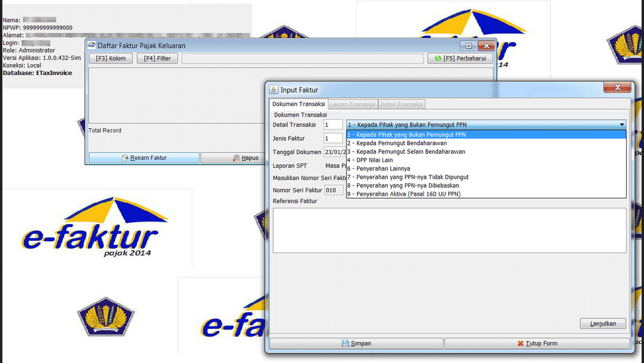This screenshot has height=363, width=644.
Task: Click the Rekam Faktur document icon
Action: [x=125, y=158]
